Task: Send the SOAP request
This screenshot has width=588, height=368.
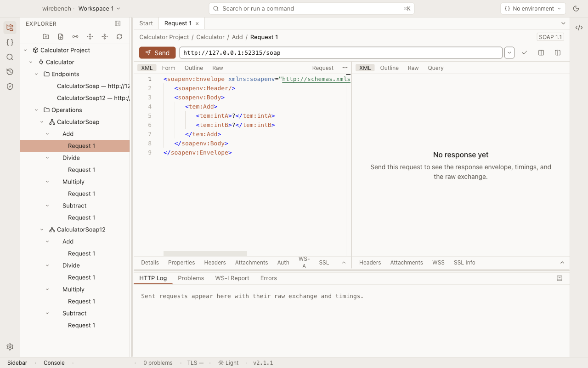Action: 158,53
